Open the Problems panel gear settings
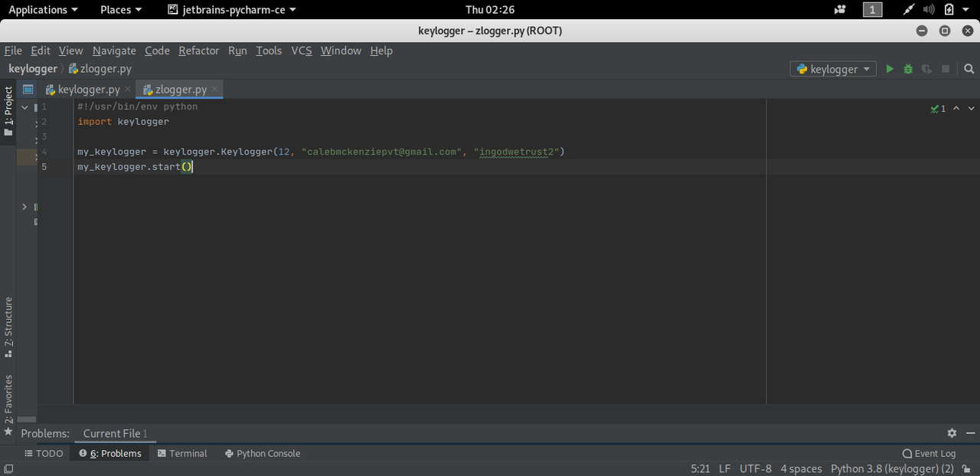Screen dimensions: 980x476 click(x=952, y=433)
